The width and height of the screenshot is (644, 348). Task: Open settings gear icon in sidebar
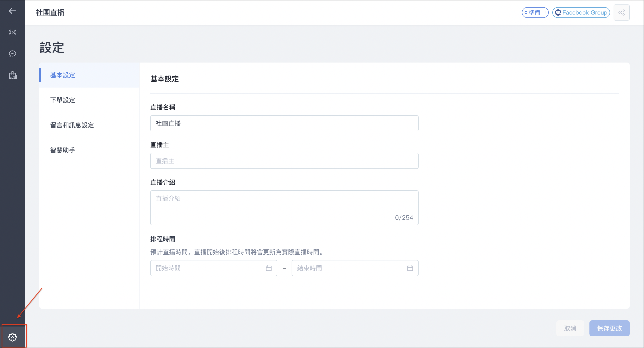[13, 337]
